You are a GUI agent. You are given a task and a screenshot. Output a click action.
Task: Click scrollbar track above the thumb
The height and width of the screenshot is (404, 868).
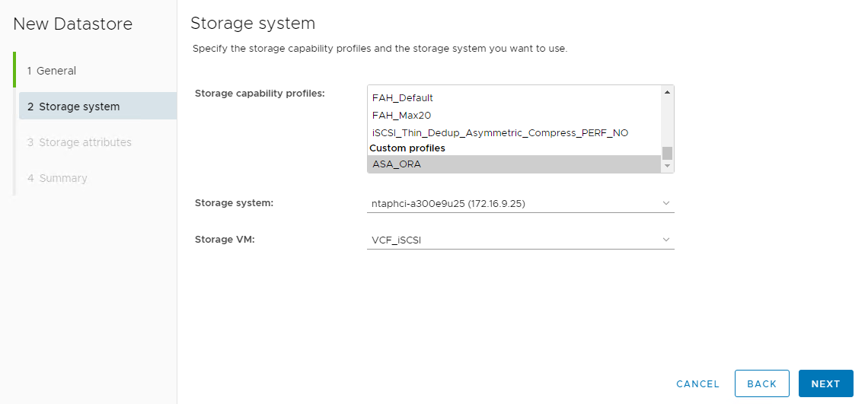tap(667, 120)
